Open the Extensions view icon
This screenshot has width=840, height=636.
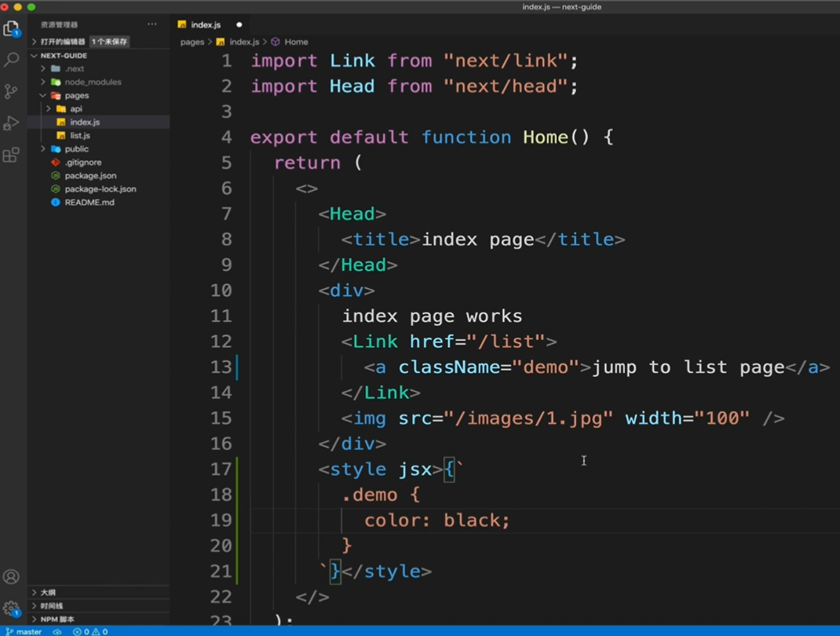11,155
